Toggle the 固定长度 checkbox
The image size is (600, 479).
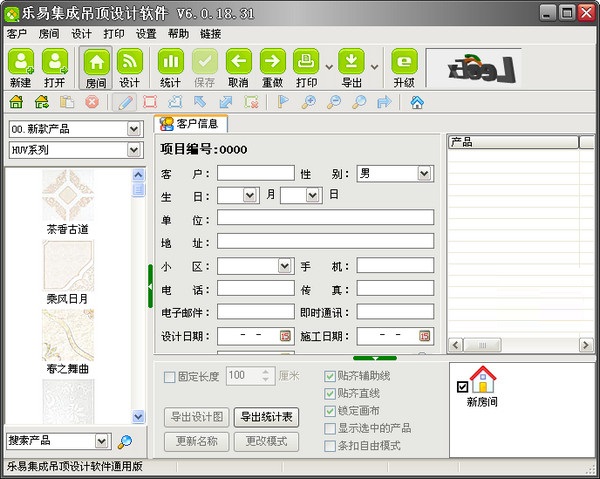pos(169,377)
